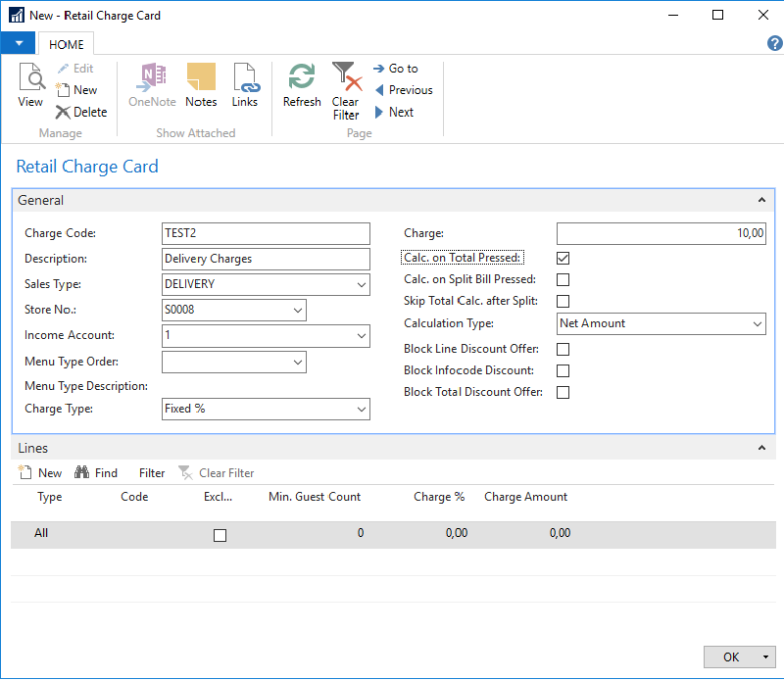Open the Sales Type dropdown
The image size is (784, 681).
[361, 285]
